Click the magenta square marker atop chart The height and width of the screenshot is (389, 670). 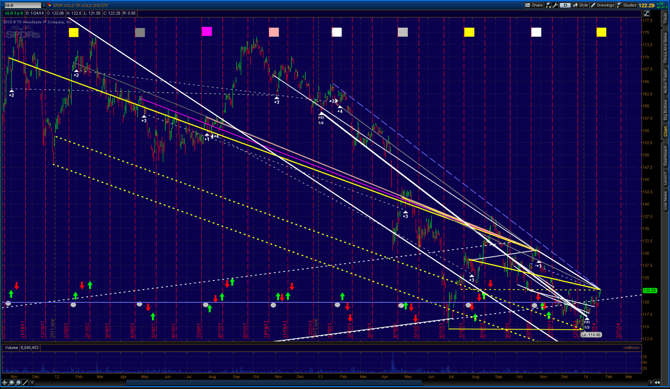coord(207,31)
